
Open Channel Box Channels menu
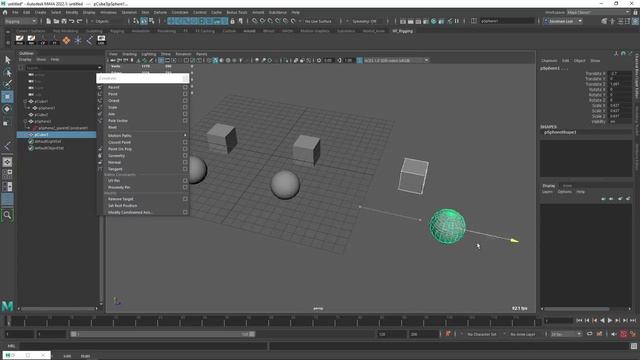[549, 60]
